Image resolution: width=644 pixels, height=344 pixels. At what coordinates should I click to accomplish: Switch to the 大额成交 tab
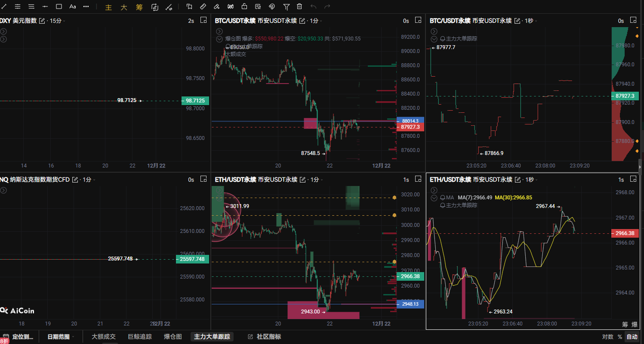pyautogui.click(x=104, y=337)
